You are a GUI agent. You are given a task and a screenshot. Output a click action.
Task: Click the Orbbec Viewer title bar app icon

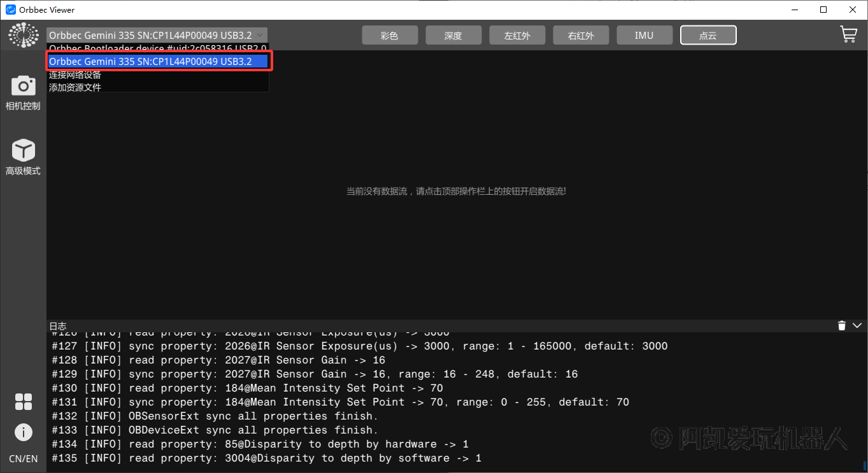coord(11,10)
